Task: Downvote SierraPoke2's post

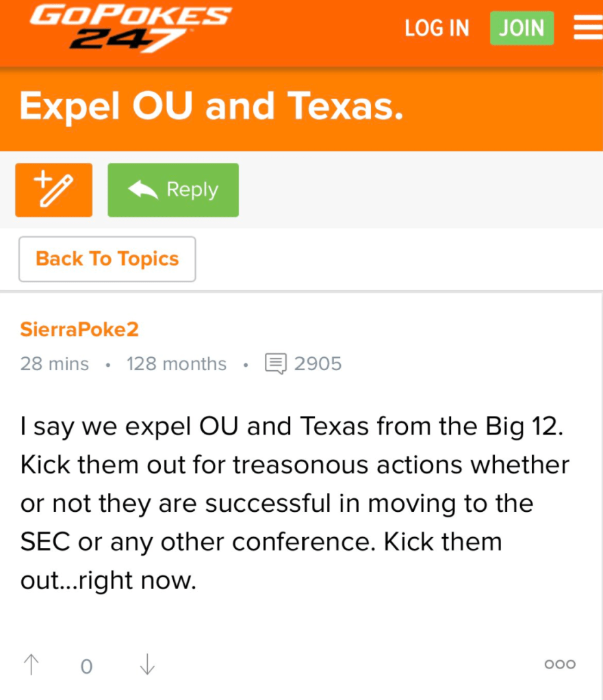Action: 147,664
